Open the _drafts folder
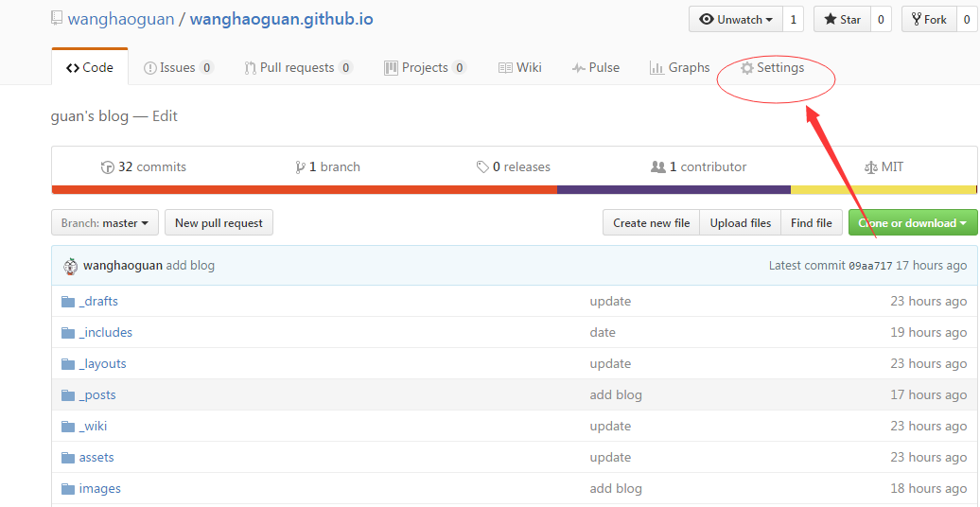 [98, 302]
